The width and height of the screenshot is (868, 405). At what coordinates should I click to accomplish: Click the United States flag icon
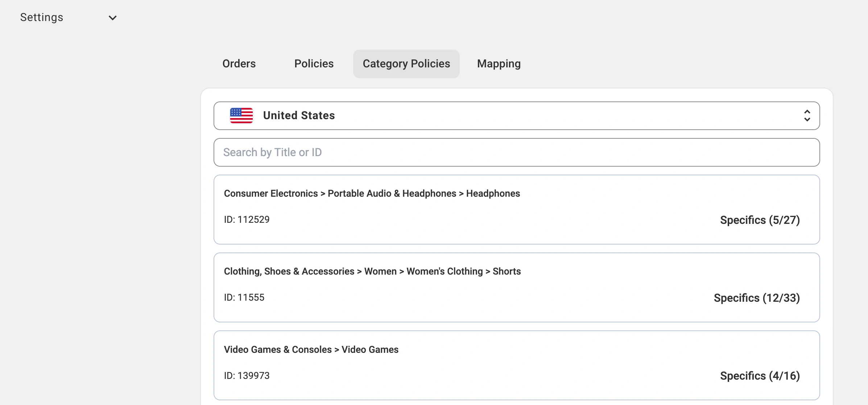pyautogui.click(x=241, y=116)
